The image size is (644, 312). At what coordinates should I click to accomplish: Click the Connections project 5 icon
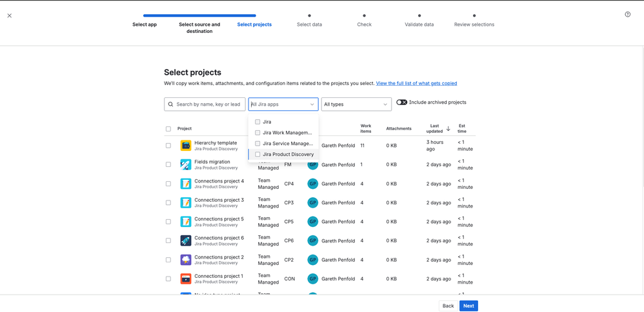click(186, 222)
